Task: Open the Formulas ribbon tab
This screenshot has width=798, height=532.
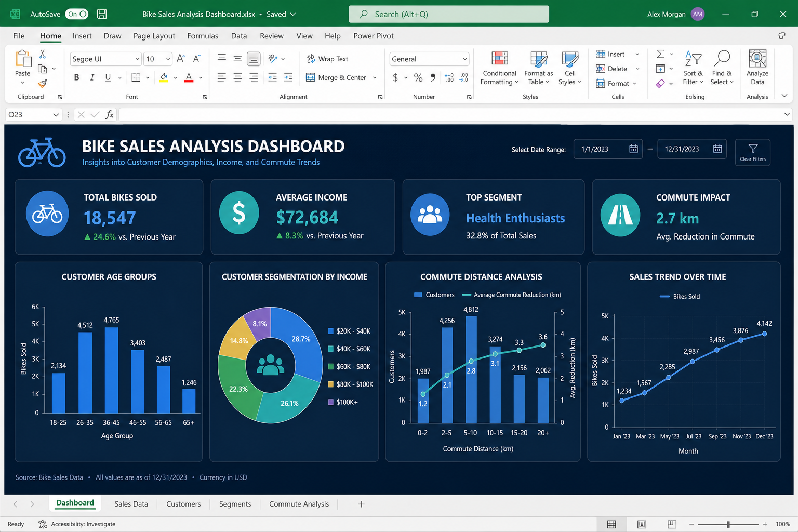Action: coord(203,36)
